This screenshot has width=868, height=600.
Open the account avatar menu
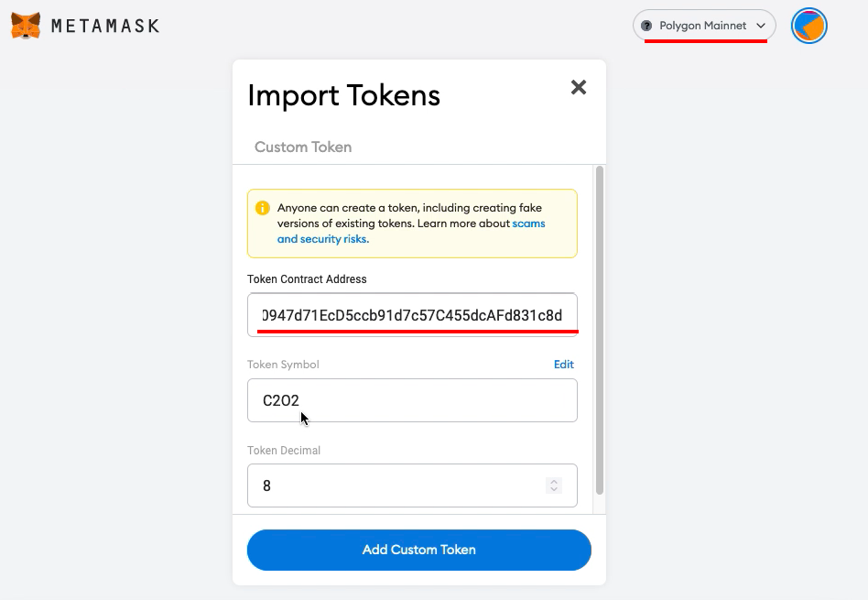tap(808, 26)
